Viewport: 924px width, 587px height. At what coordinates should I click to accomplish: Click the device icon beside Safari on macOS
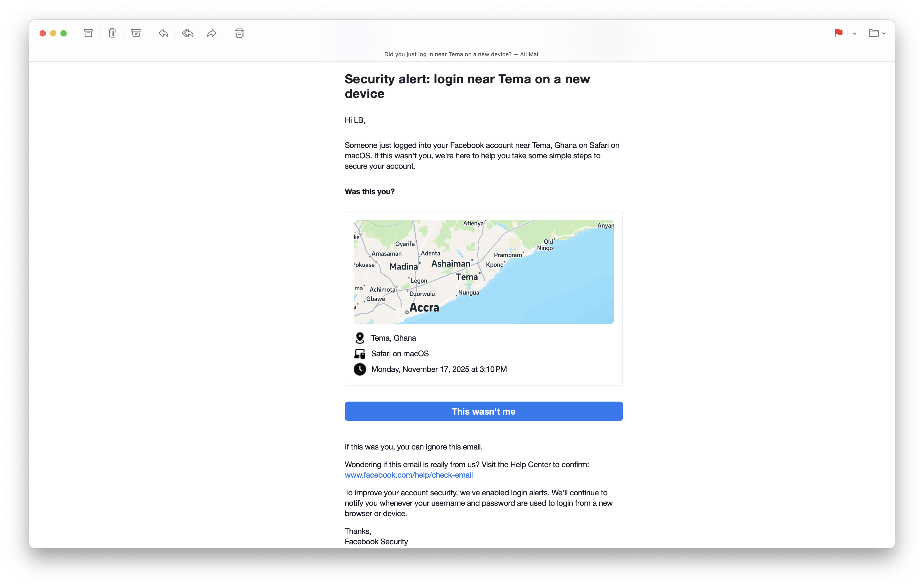(x=360, y=354)
